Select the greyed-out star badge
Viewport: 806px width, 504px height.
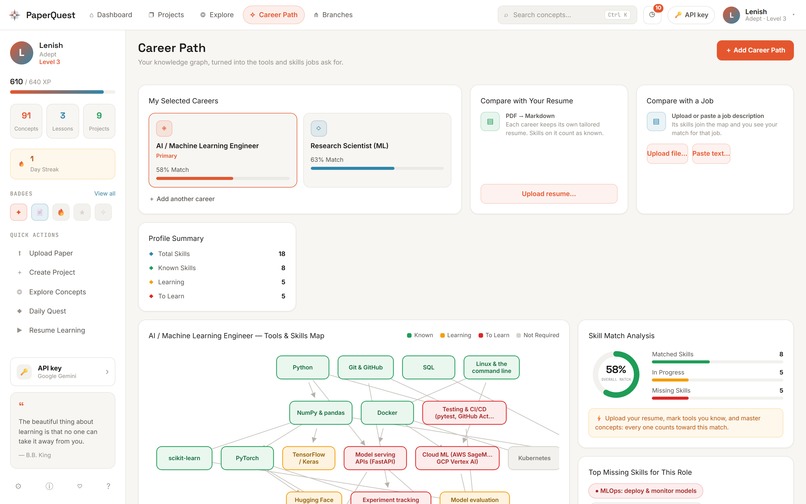pyautogui.click(x=82, y=212)
